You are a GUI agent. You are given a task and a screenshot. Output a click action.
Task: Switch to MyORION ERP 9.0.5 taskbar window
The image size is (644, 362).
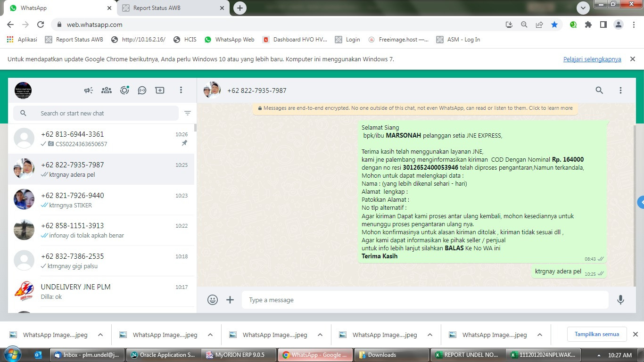pos(238,355)
